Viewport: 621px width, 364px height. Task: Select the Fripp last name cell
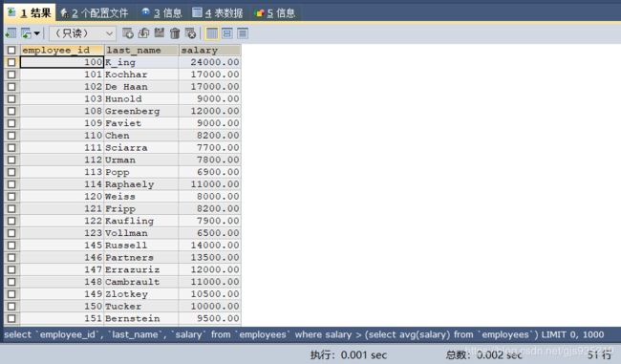141,208
